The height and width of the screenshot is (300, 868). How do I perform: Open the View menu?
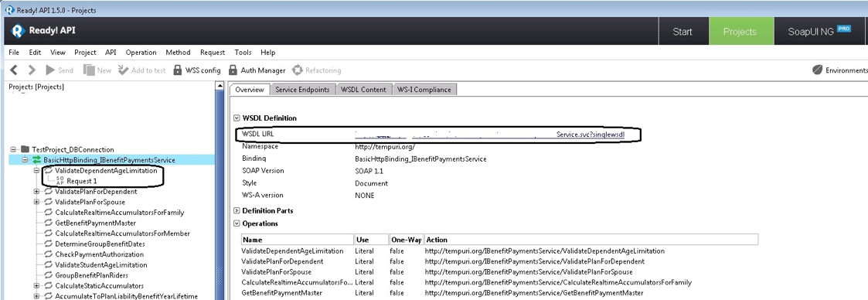pos(57,53)
